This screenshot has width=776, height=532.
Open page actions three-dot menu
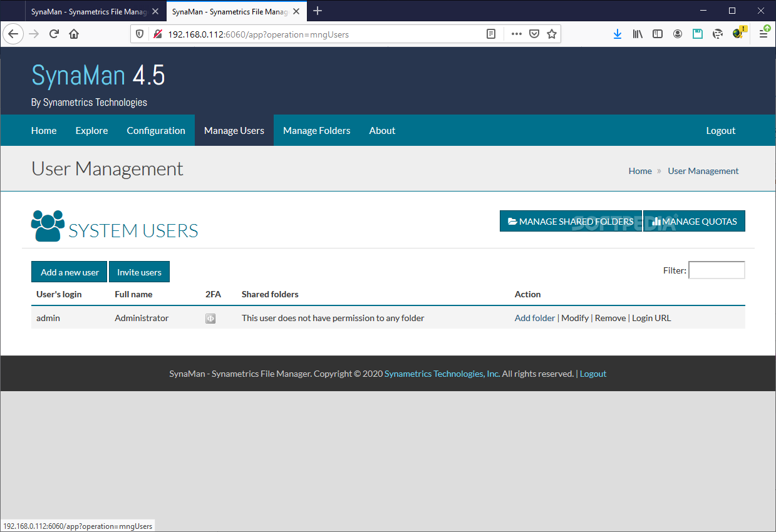516,34
